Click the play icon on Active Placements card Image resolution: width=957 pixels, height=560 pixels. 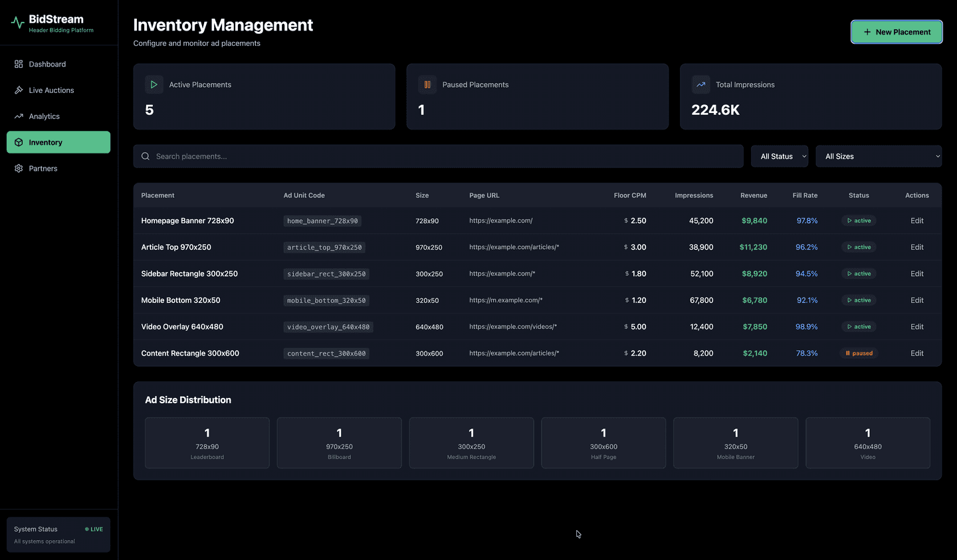click(x=154, y=84)
